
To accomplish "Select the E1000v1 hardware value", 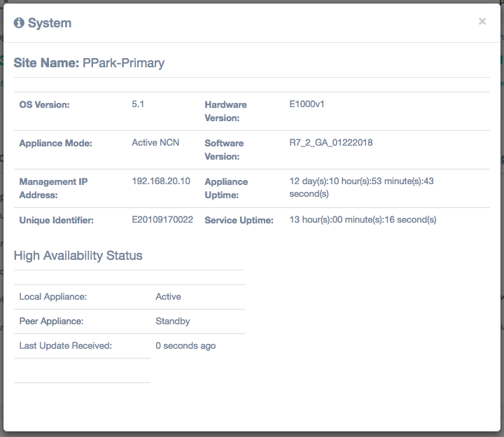I will click(307, 104).
